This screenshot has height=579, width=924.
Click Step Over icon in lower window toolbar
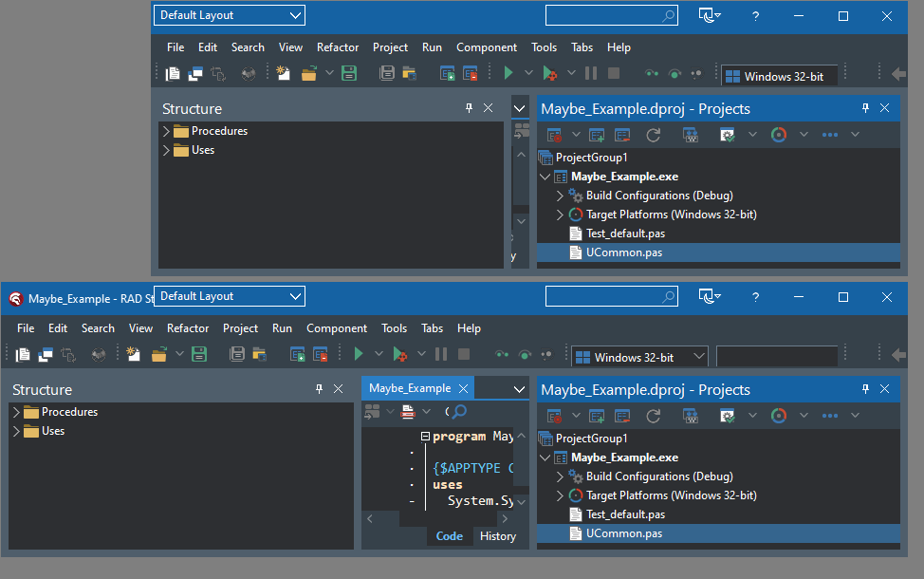(525, 354)
